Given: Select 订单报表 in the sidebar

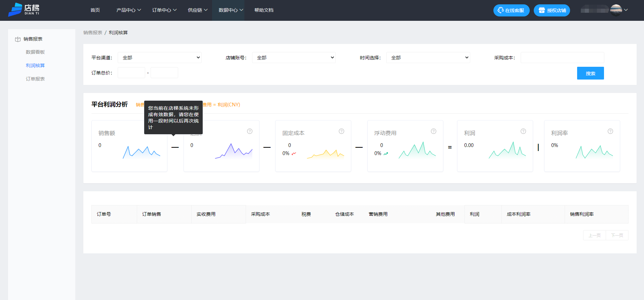Looking at the screenshot, I should (35, 79).
